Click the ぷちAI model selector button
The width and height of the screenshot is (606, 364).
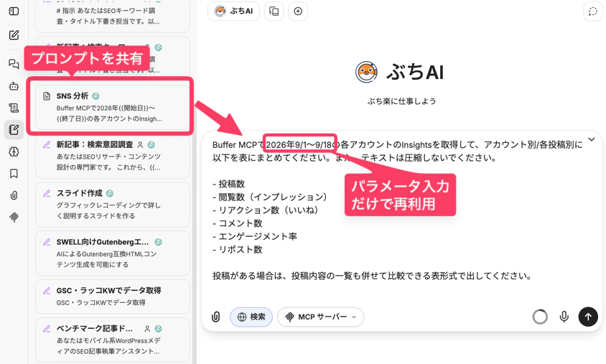[x=233, y=11]
